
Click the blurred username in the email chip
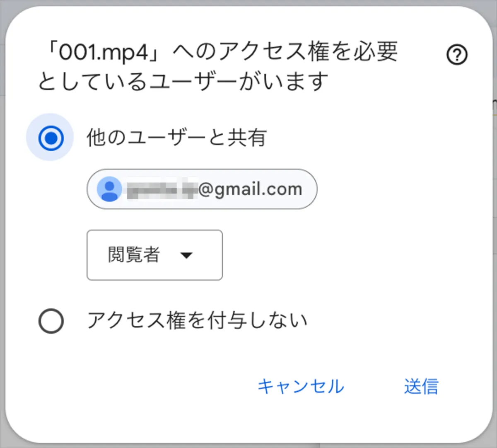click(162, 190)
